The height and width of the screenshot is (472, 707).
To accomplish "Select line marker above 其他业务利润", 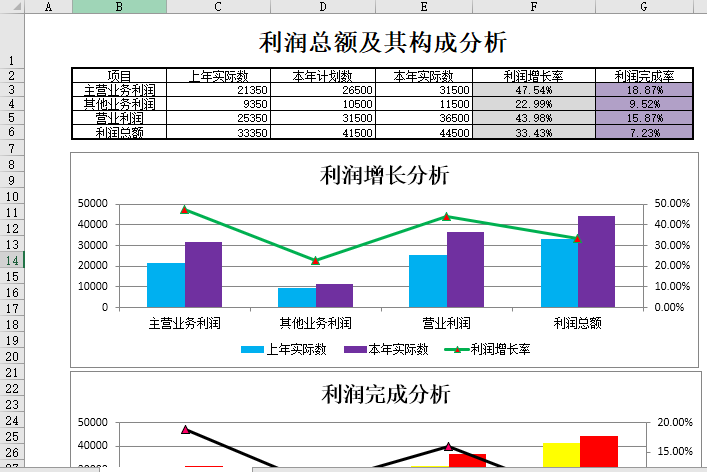I will pyautogui.click(x=315, y=260).
